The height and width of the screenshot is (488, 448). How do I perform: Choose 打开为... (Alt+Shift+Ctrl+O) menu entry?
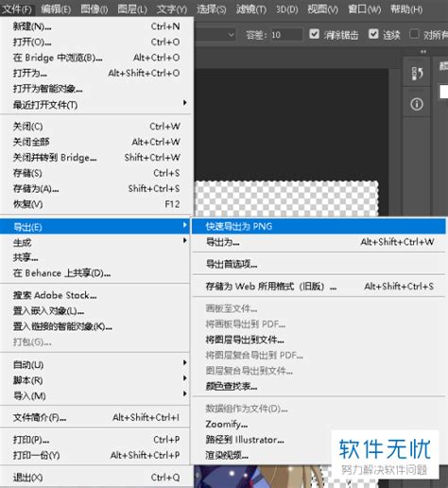(x=96, y=73)
